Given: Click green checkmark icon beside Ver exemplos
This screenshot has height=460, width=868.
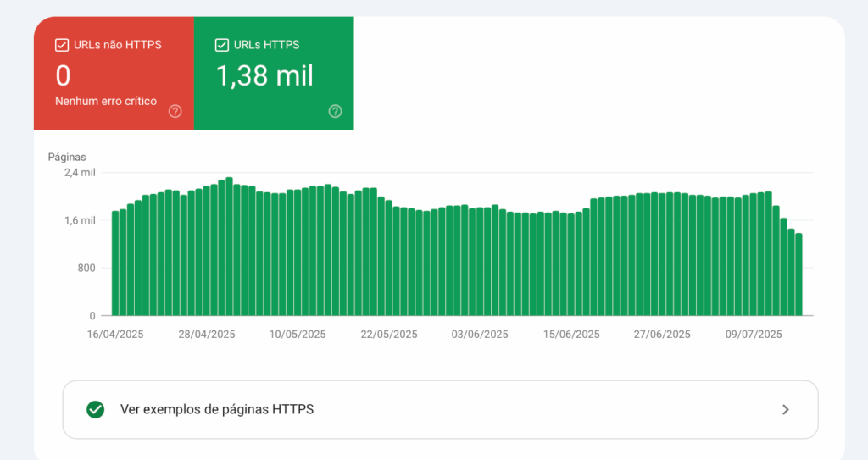Looking at the screenshot, I should 96,410.
